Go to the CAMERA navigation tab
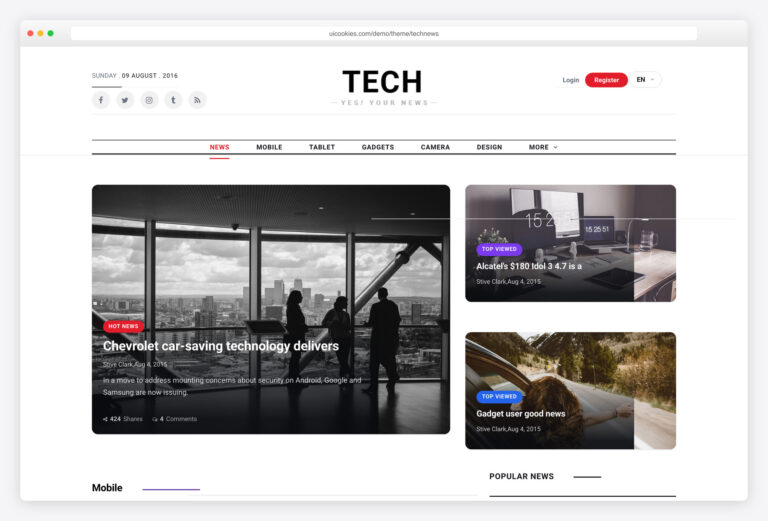Image resolution: width=768 pixels, height=521 pixels. (435, 147)
